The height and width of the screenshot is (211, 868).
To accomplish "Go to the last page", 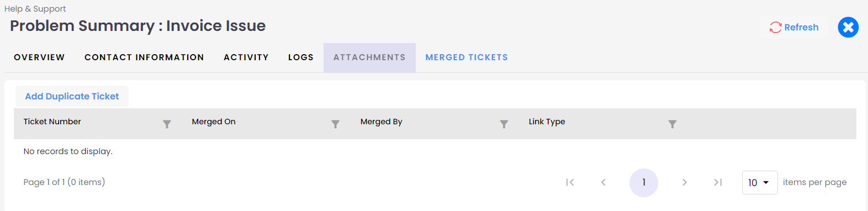I will (718, 182).
